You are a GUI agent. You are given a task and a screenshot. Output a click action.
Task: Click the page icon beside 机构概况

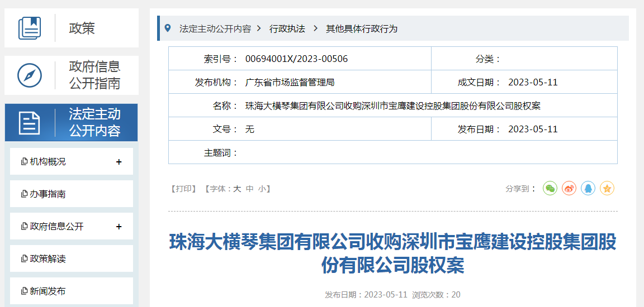pyautogui.click(x=24, y=161)
